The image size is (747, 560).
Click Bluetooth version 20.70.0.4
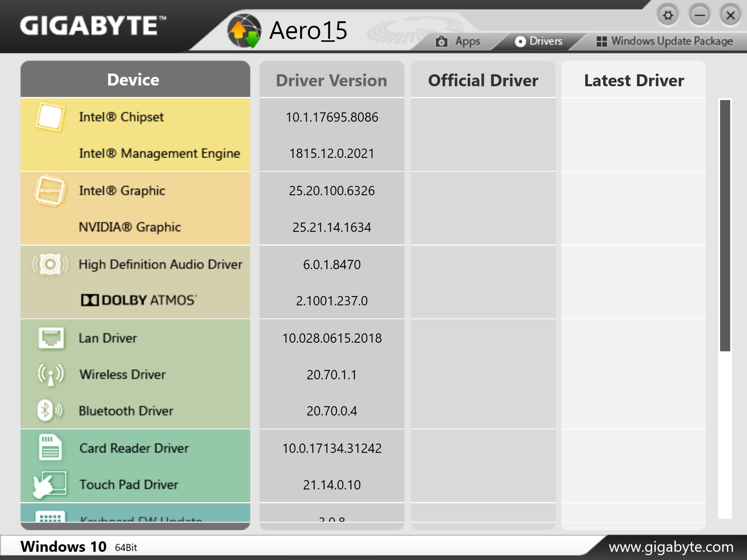point(332,411)
